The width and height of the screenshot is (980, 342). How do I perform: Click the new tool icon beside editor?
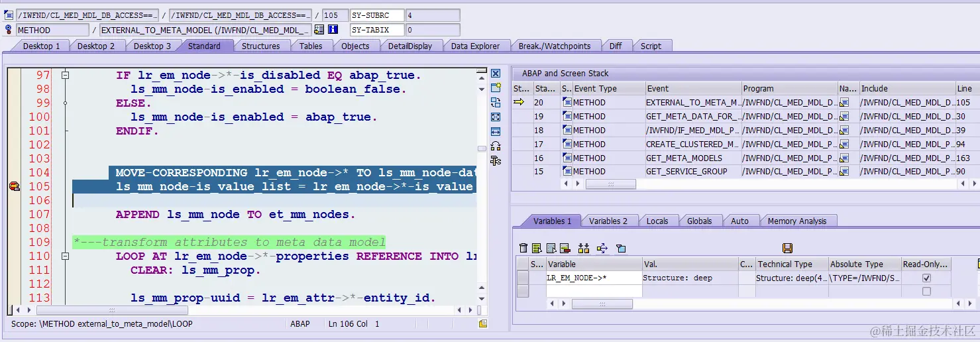pos(495,87)
